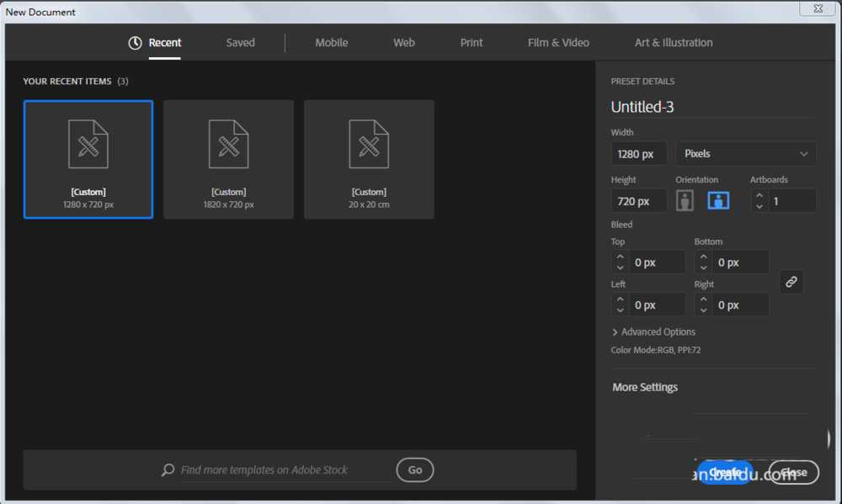Select the 20 x 20 cm custom preset

(369, 159)
